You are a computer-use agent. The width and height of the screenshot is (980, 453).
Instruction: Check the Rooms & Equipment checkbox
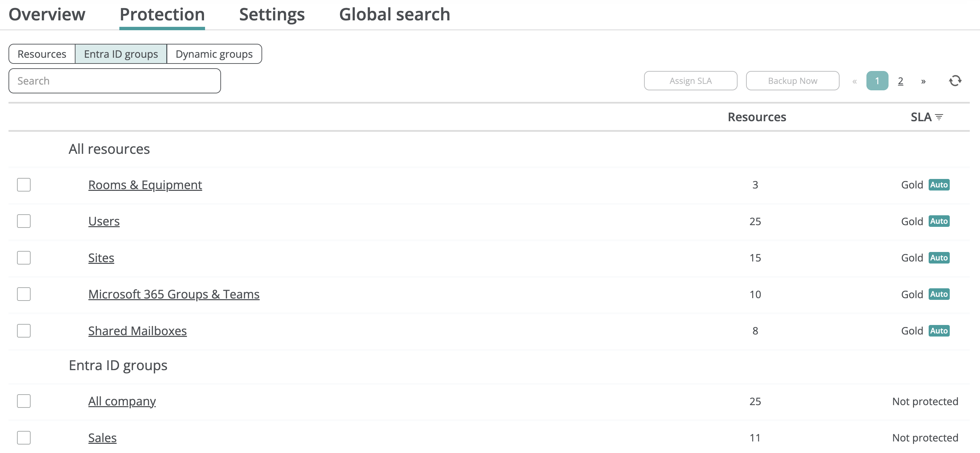tap(23, 185)
